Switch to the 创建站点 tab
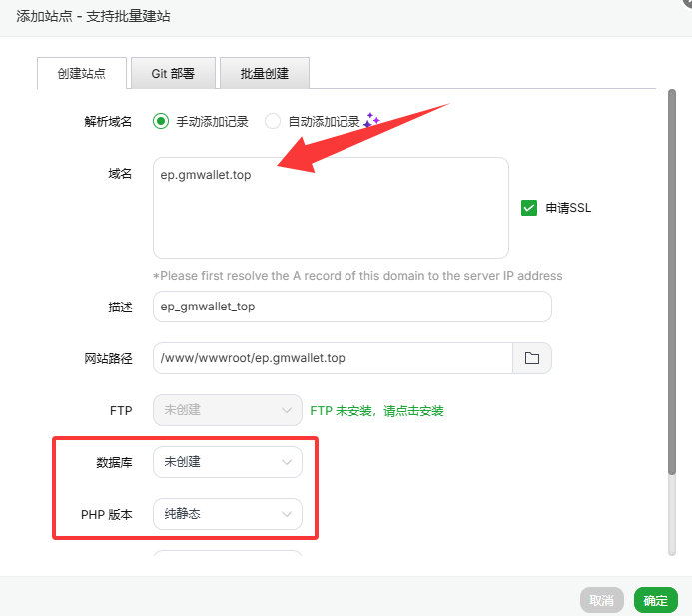Viewport: 692px width, 616px height. (x=82, y=74)
